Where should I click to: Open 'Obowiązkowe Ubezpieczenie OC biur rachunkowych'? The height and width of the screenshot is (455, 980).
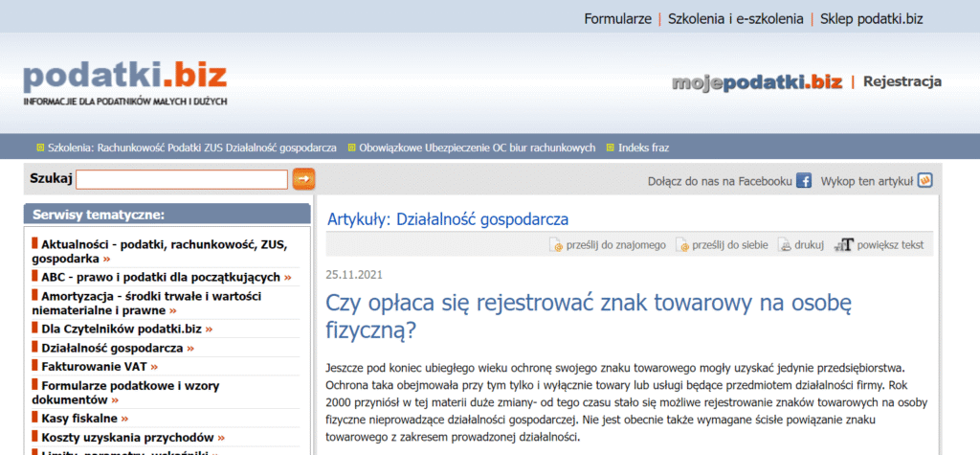(477, 148)
